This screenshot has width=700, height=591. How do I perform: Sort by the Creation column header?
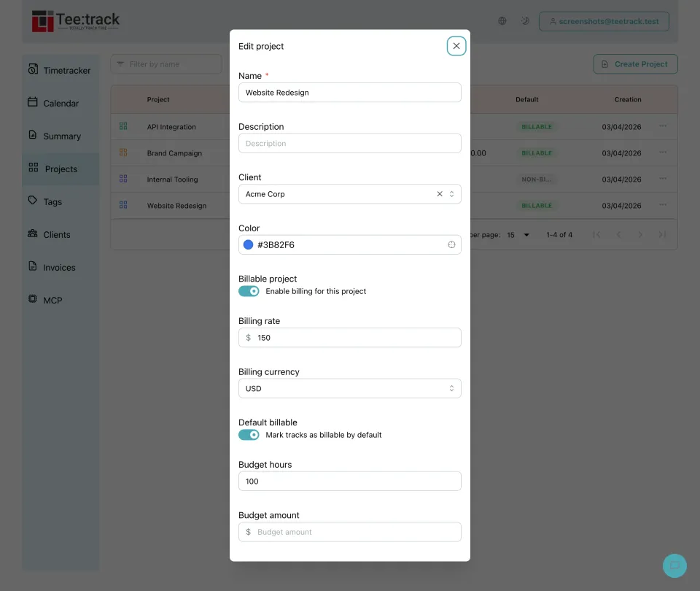click(x=628, y=100)
